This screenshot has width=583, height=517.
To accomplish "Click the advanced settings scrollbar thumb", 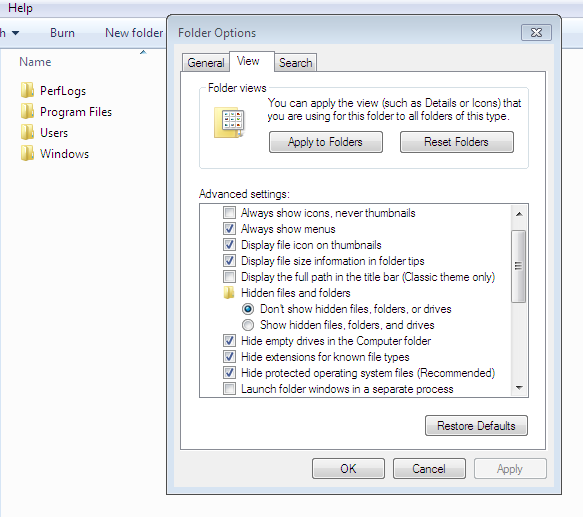I will 518,266.
